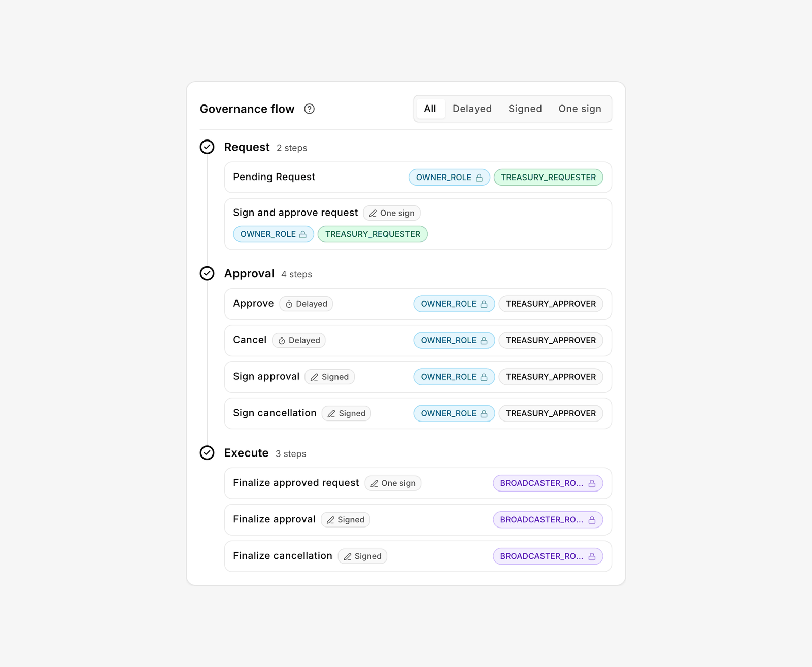Viewport: 812px width, 667px height.
Task: Click the '2 steps' label
Action: [x=292, y=148]
